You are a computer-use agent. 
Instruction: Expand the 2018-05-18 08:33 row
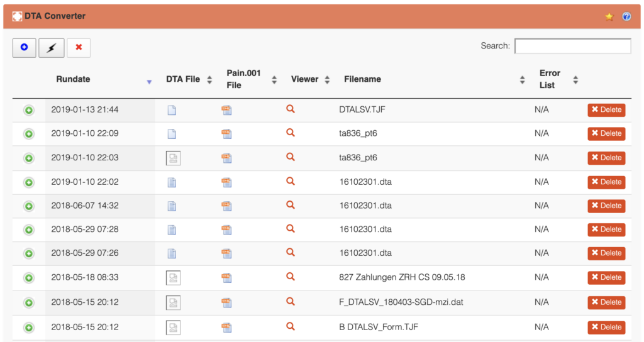tap(29, 278)
